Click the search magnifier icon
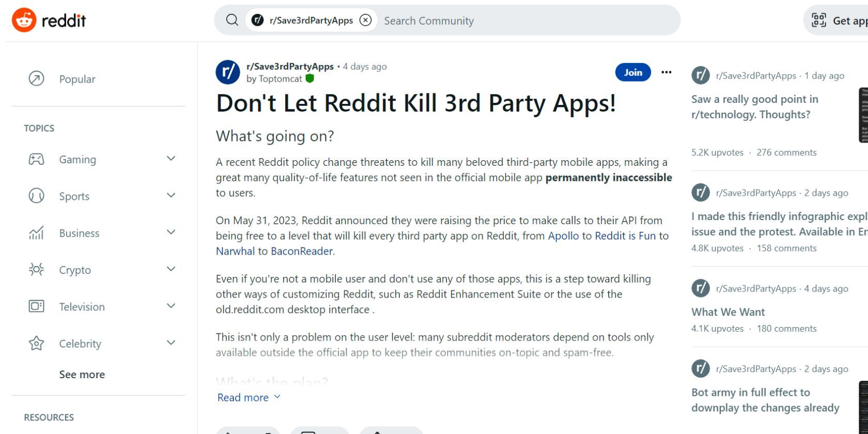This screenshot has height=434, width=868. point(231,20)
